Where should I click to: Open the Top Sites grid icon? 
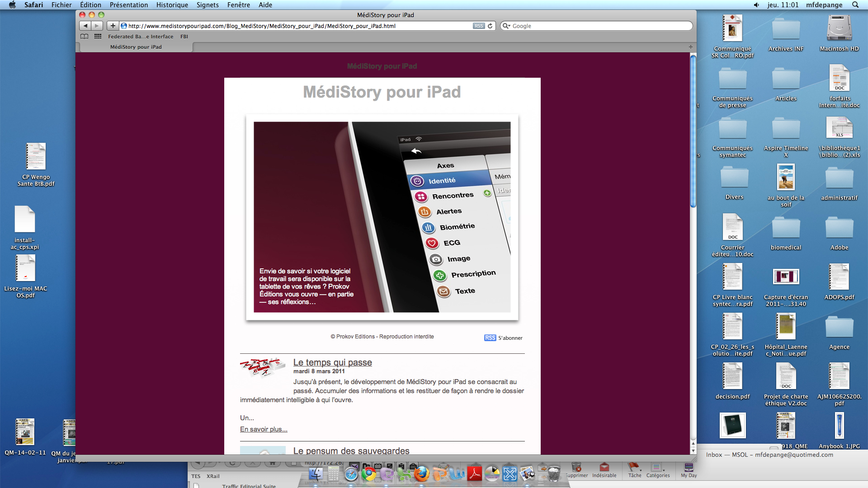tap(98, 37)
